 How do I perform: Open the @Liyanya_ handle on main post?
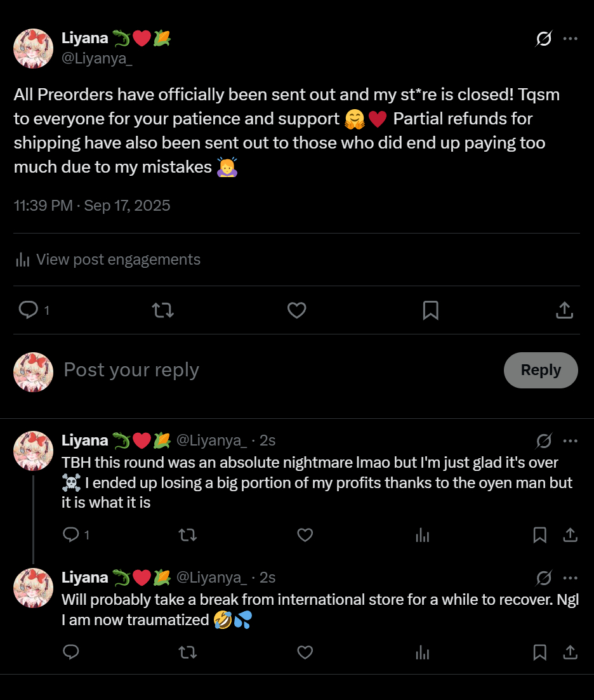coord(97,59)
